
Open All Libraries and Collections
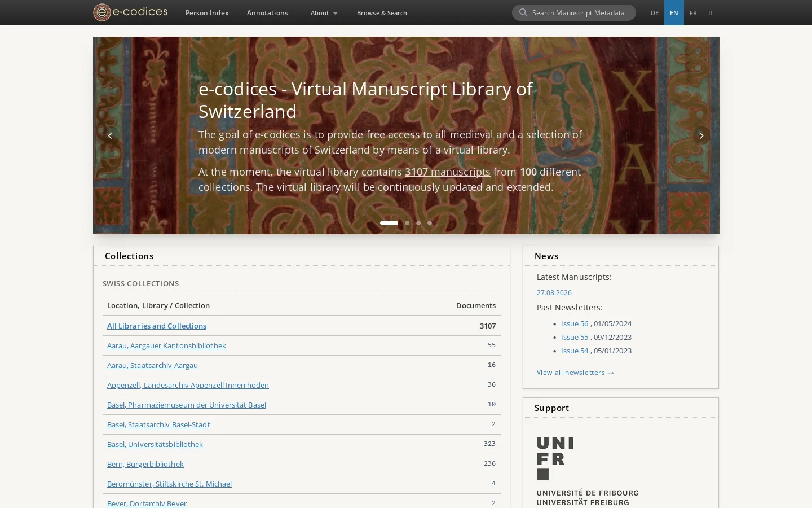[x=157, y=326]
